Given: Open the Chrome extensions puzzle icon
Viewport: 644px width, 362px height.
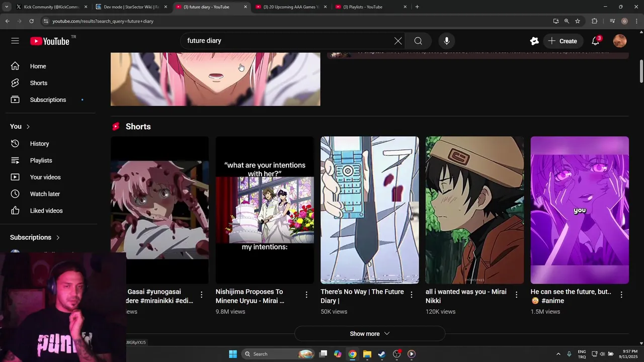Looking at the screenshot, I should pyautogui.click(x=594, y=21).
